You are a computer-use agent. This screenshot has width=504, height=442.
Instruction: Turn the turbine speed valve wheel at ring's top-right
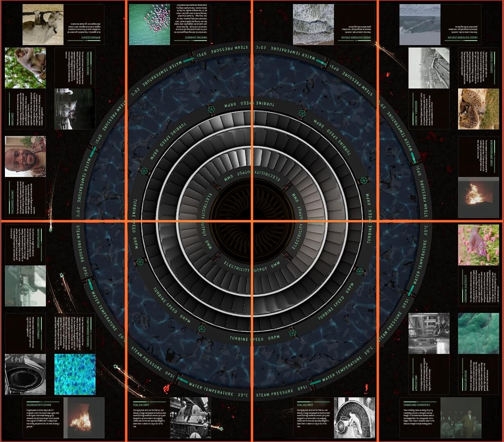[x=302, y=113]
